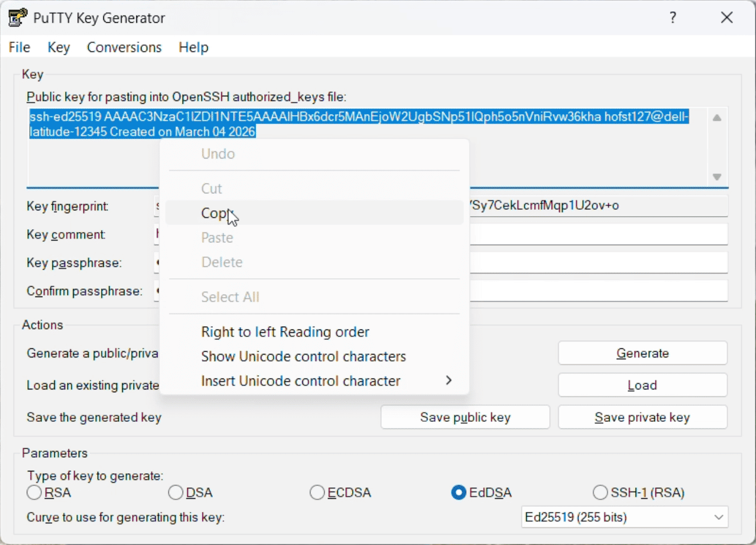The height and width of the screenshot is (545, 756).
Task: Click Save private key button
Action: pos(642,417)
